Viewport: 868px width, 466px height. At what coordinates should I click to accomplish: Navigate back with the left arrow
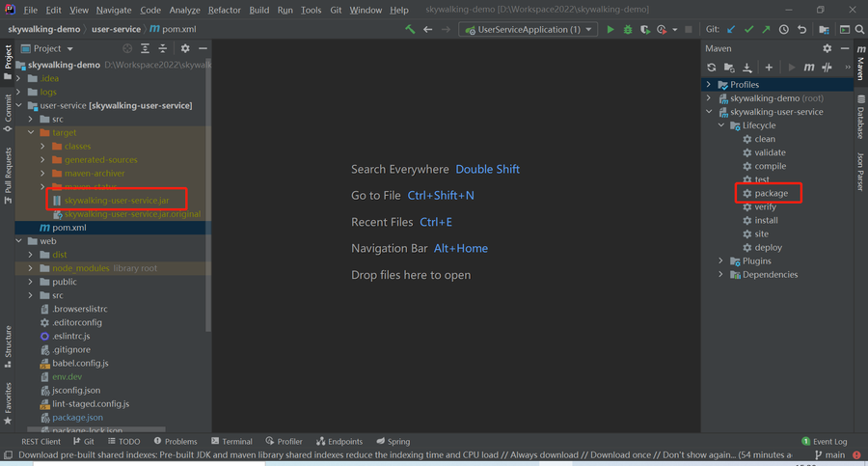(x=428, y=29)
